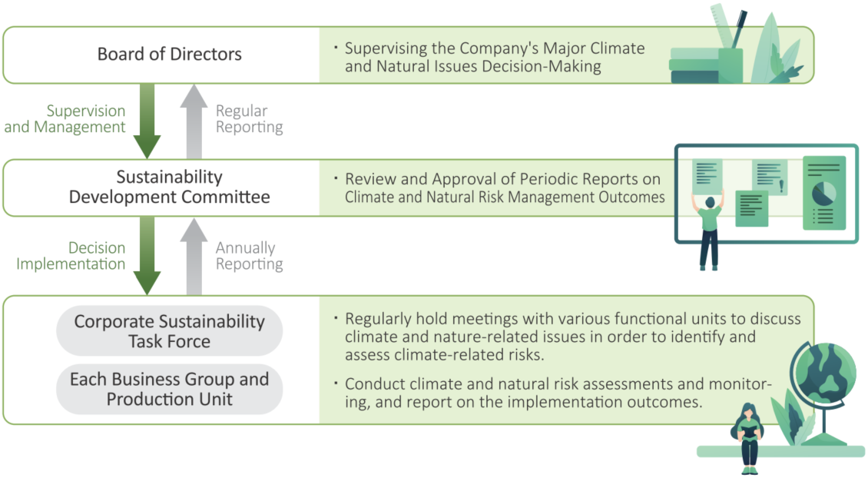Click the Annually Reporting label
Image resolution: width=868 pixels, height=478 pixels.
click(249, 255)
